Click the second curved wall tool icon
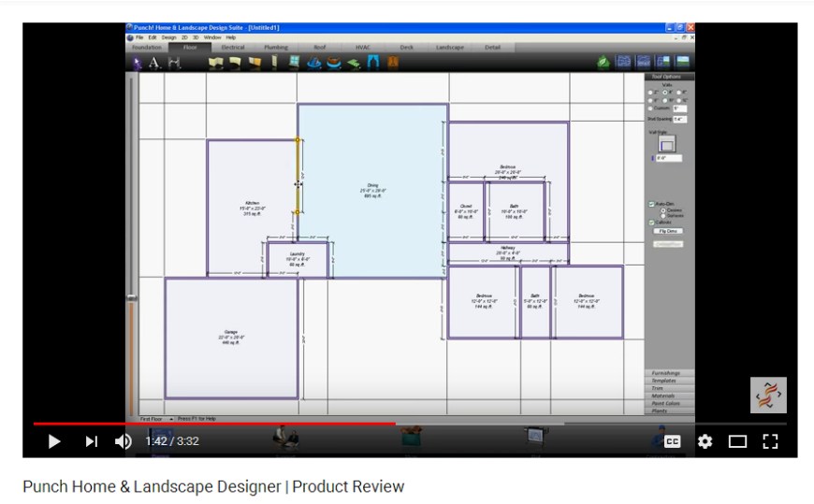This screenshot has height=504, width=814. (x=235, y=64)
